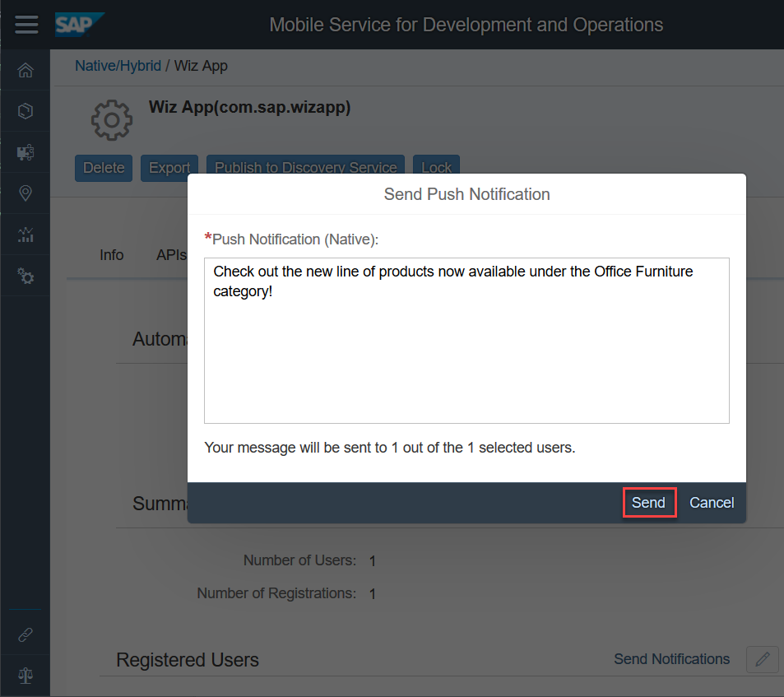Open the gears settings sidebar icon
The height and width of the screenshot is (697, 784).
pyautogui.click(x=26, y=276)
